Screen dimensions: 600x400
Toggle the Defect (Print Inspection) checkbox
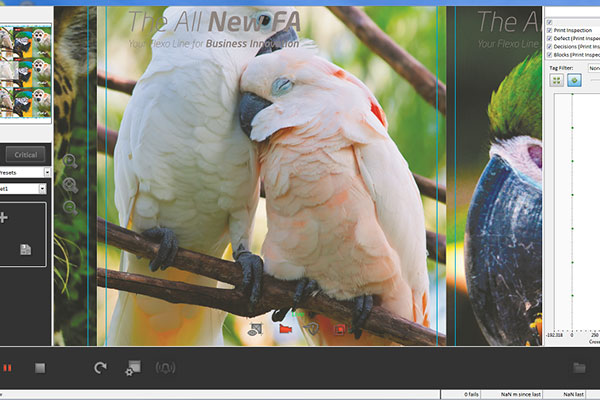(549, 38)
